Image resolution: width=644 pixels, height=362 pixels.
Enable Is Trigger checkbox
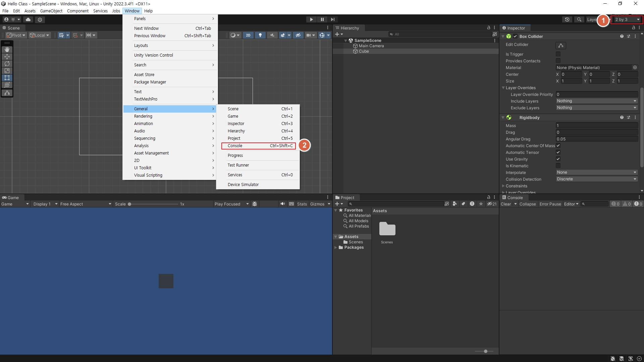pyautogui.click(x=558, y=54)
